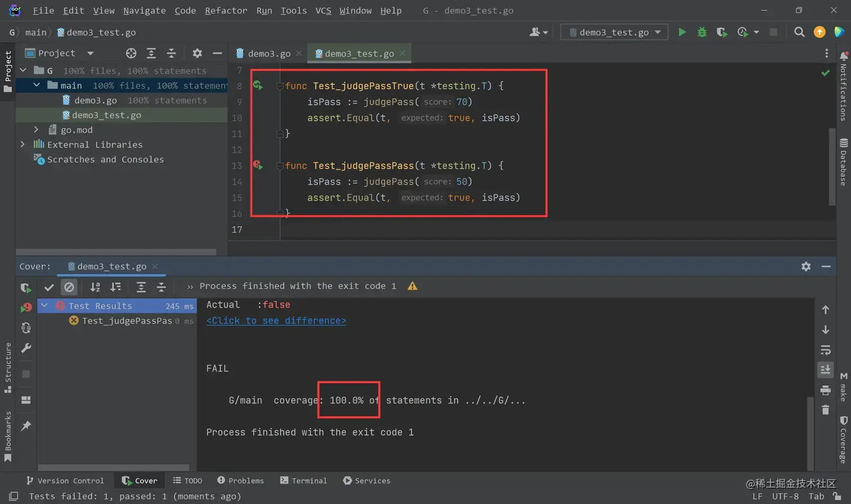851x504 pixels.
Task: Expand all test results icon
Action: click(141, 287)
